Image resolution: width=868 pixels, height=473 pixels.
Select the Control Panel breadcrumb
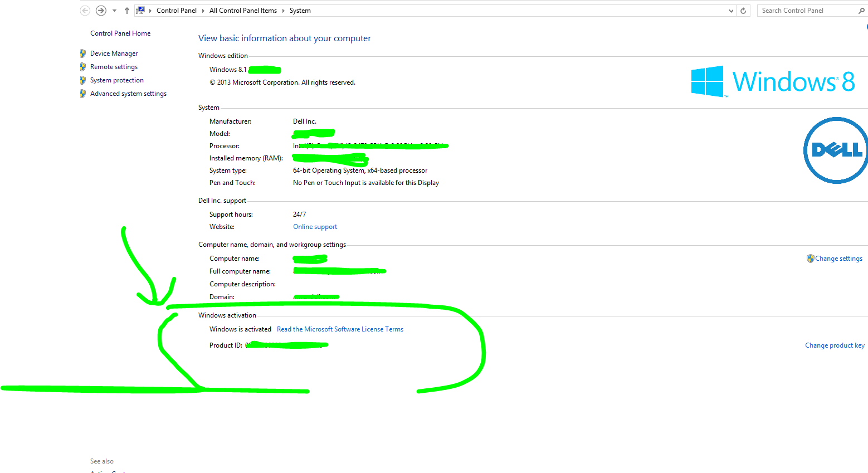(177, 11)
